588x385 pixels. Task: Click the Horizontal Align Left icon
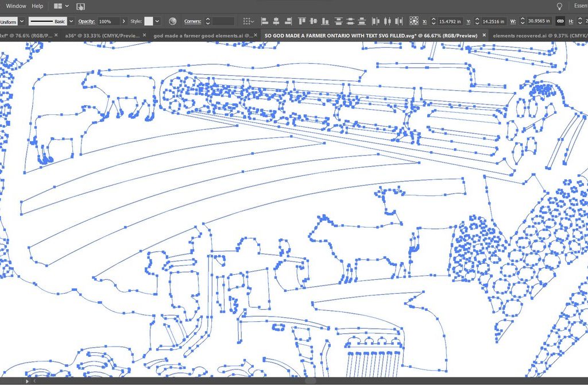click(265, 21)
